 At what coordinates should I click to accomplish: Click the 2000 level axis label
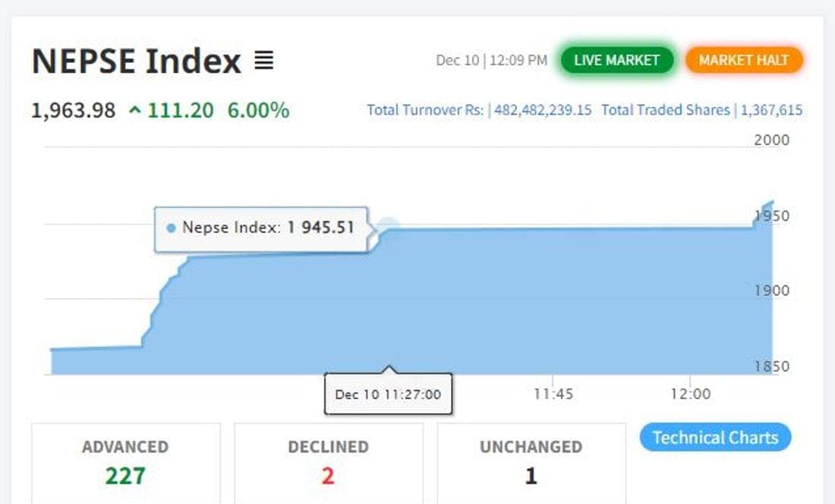point(771,140)
